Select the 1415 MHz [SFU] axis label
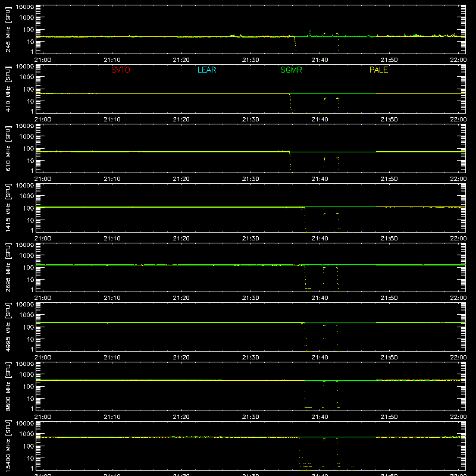 tap(8, 208)
